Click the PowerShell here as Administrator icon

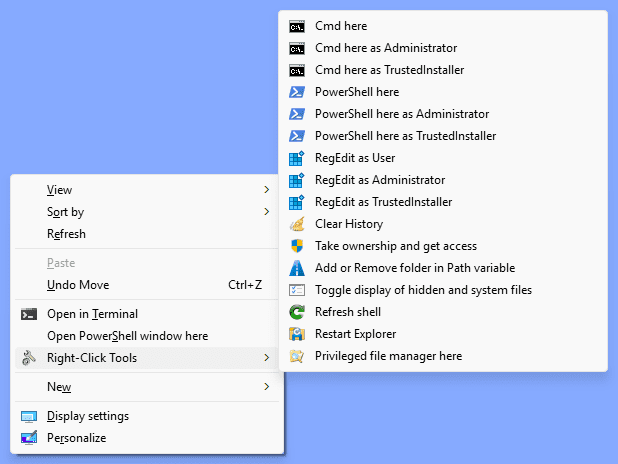[296, 114]
